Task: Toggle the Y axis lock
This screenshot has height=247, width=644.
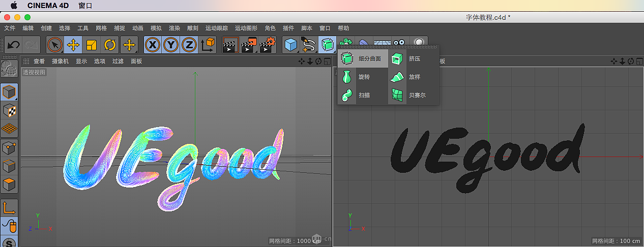Action: (171, 45)
